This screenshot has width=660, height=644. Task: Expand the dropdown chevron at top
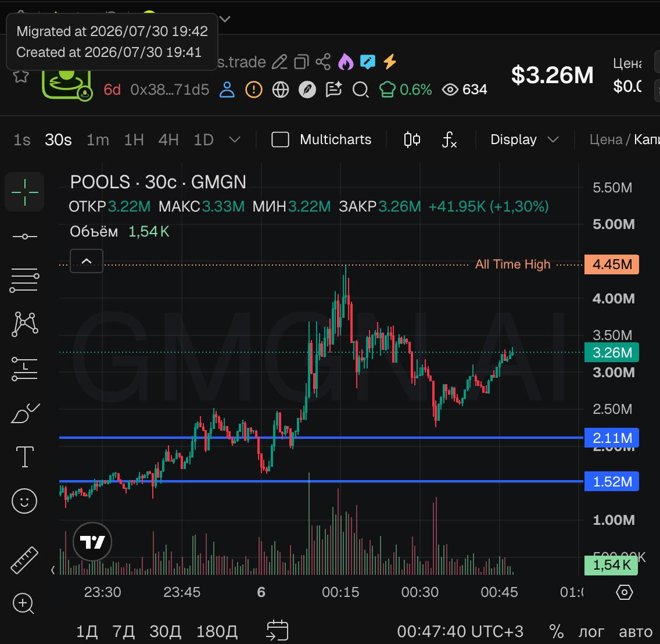coord(225,19)
